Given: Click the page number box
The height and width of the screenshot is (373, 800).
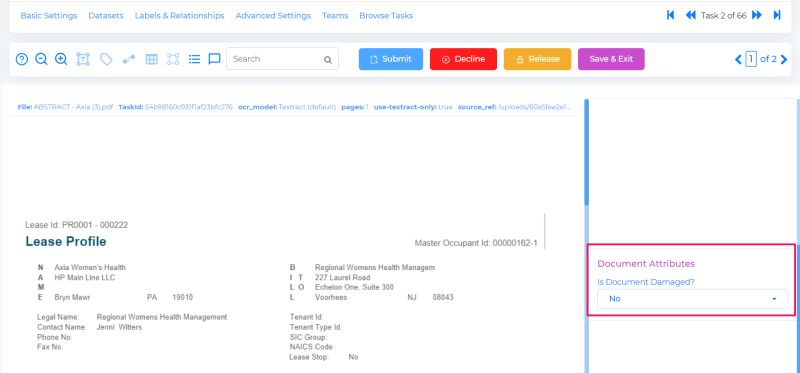Looking at the screenshot, I should click(x=751, y=59).
